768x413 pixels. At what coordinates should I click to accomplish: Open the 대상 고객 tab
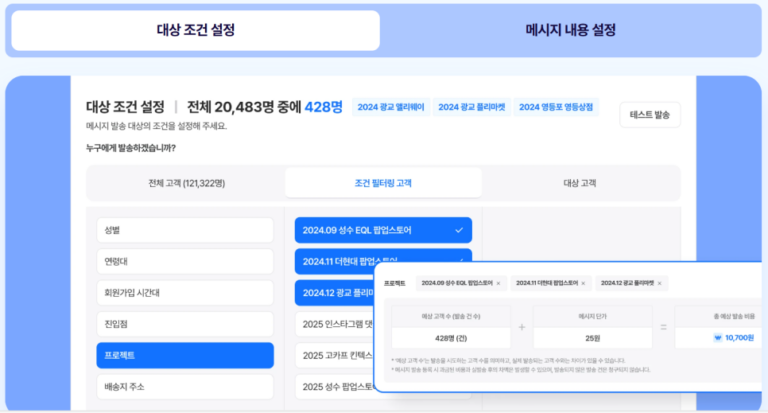pyautogui.click(x=579, y=183)
